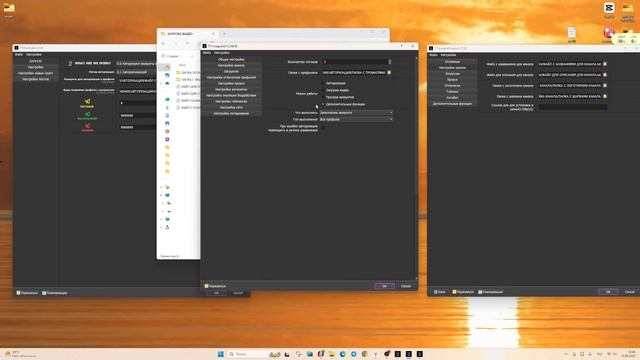Click Cancel in the right window
Screen dimensions: 640x360
tap(629, 292)
